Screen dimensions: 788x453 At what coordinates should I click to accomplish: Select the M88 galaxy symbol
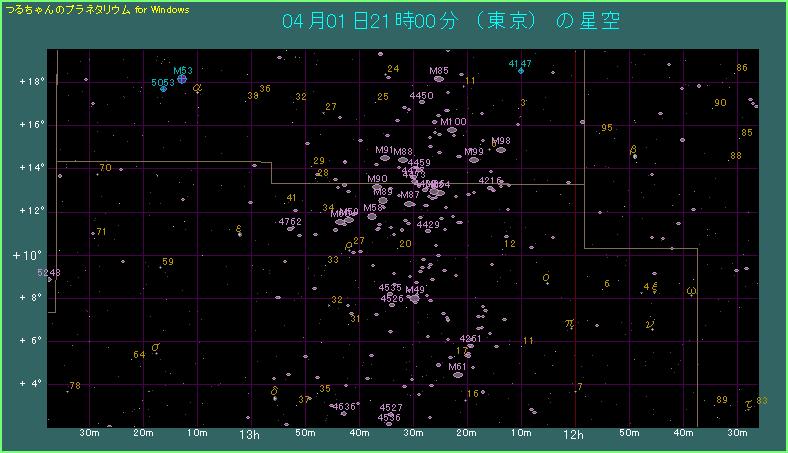tap(403, 159)
